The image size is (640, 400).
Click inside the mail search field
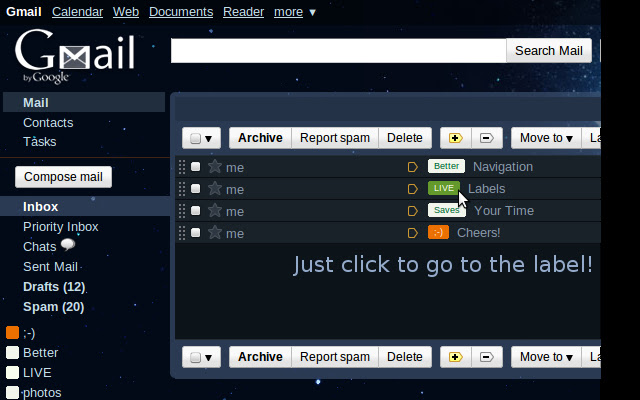click(338, 51)
